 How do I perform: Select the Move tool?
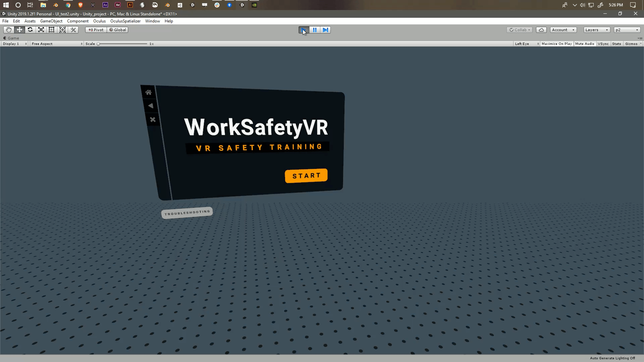tap(19, 30)
